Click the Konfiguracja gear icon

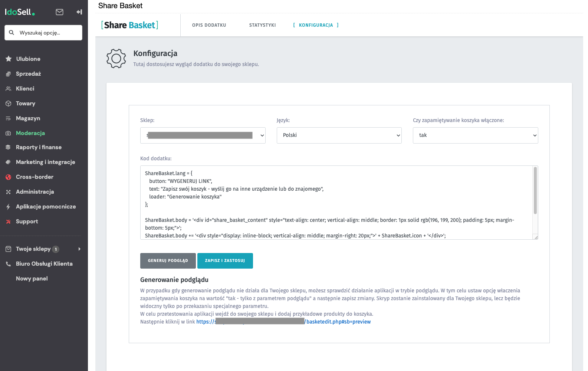point(116,59)
